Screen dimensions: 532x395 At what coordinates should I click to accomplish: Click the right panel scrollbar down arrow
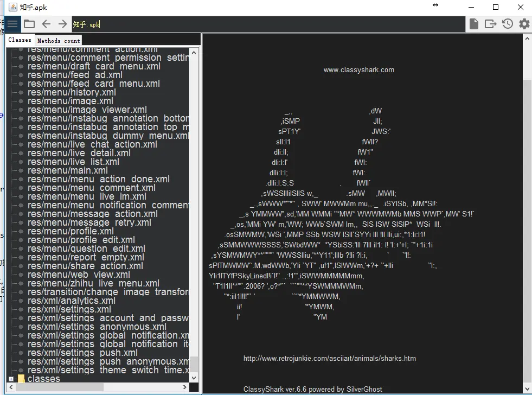coord(528,389)
